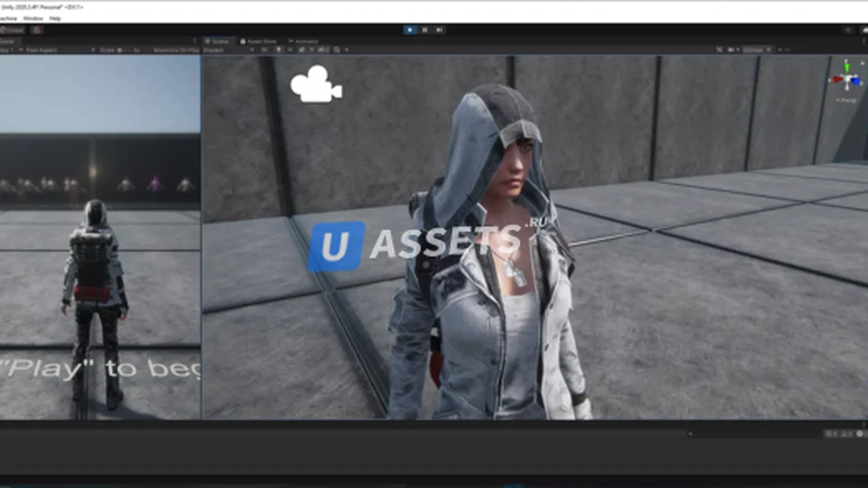Open component tools icon in Scene toolbar
The height and width of the screenshot is (488, 868).
pos(720,49)
